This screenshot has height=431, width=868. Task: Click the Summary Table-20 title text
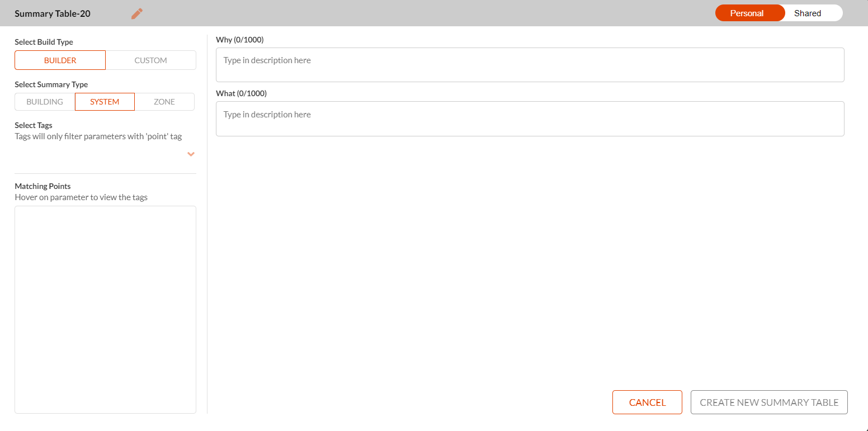tap(53, 14)
